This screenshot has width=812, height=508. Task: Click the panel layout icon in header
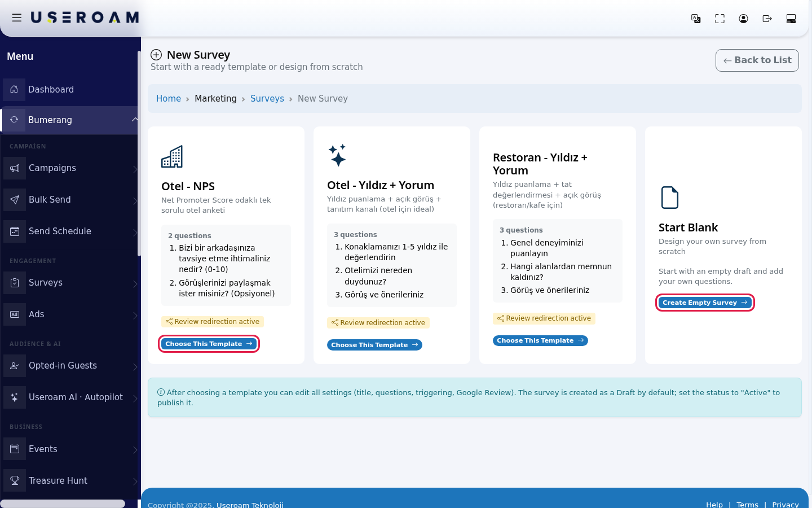point(791,19)
